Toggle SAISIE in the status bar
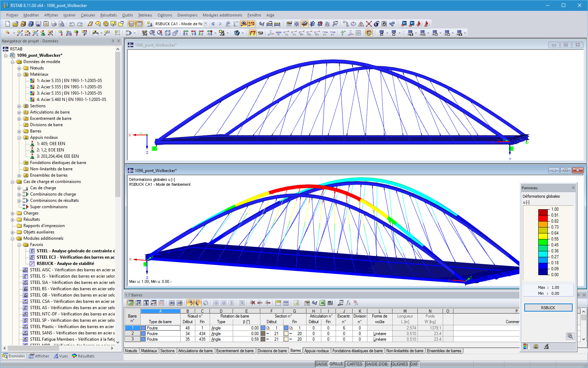 coord(321,364)
